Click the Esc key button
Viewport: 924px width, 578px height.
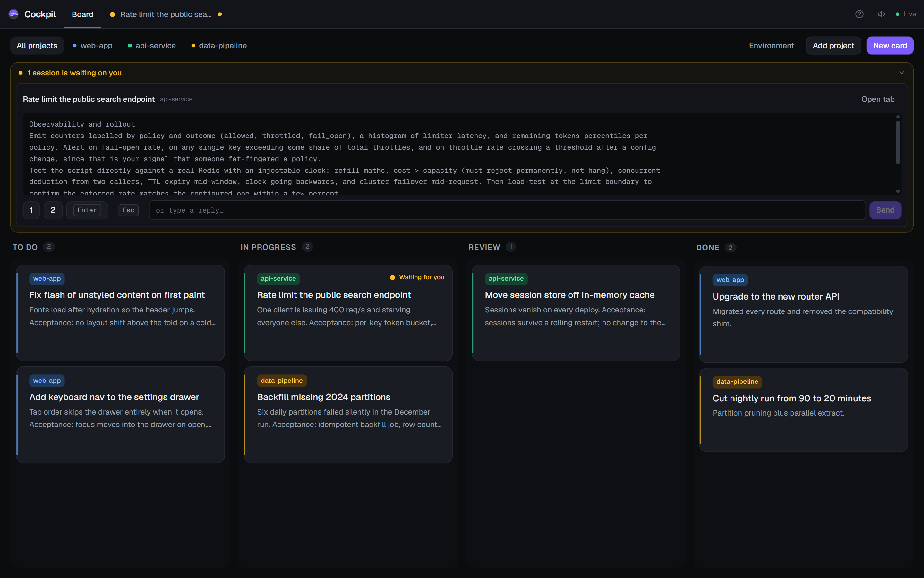128,210
